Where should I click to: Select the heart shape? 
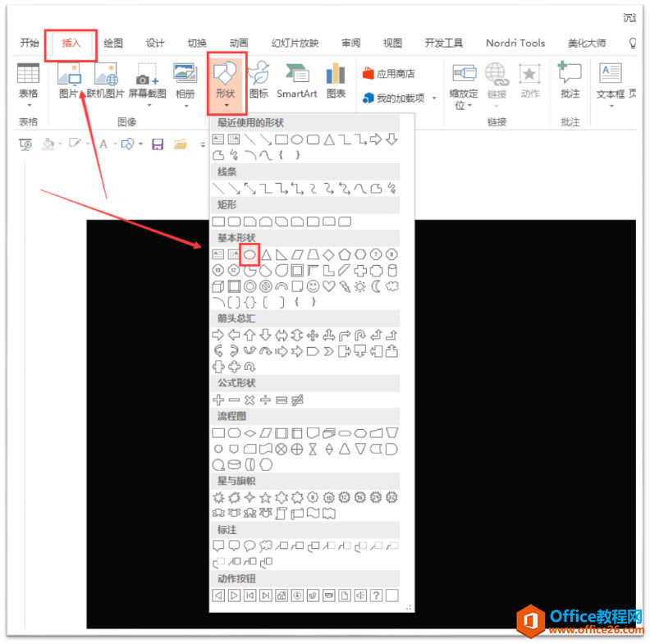coord(329,286)
